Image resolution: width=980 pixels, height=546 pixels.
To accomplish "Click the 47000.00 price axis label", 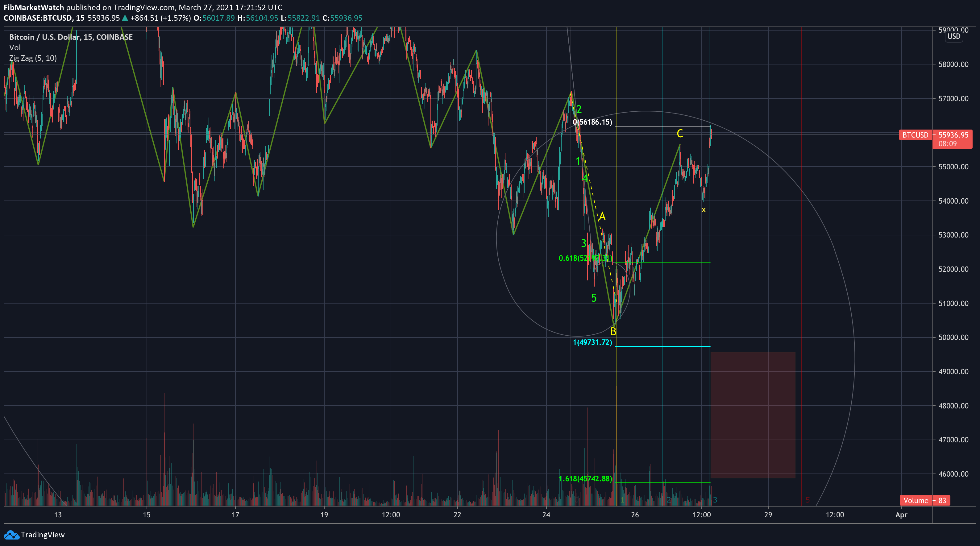I will pyautogui.click(x=953, y=440).
